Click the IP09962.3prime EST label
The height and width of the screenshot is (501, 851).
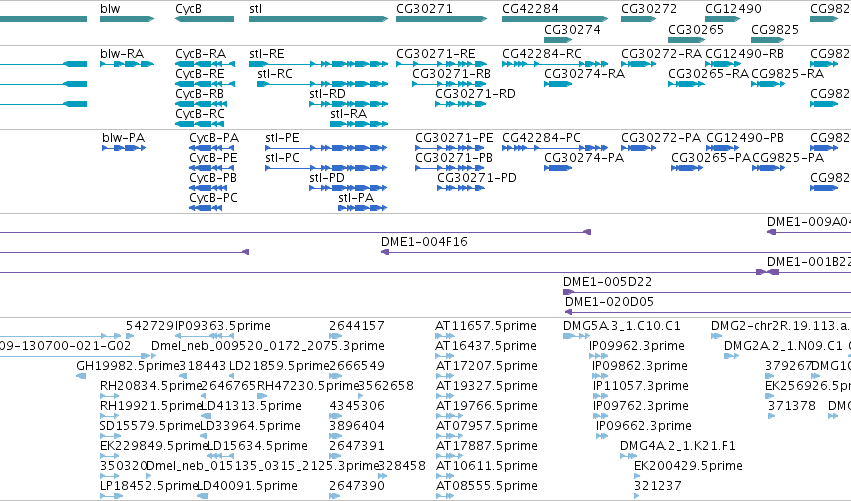(x=637, y=346)
